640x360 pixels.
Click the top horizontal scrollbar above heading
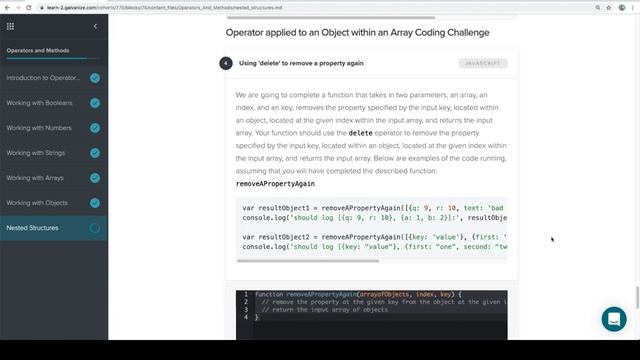pos(331,18)
